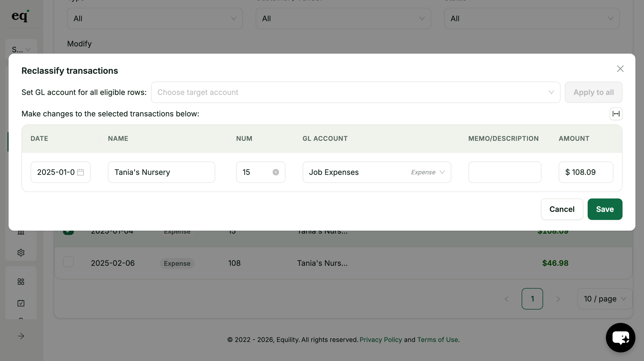Screen dimensions: 644x361
Task: Open the calendar picker in date field
Action: click(x=80, y=172)
